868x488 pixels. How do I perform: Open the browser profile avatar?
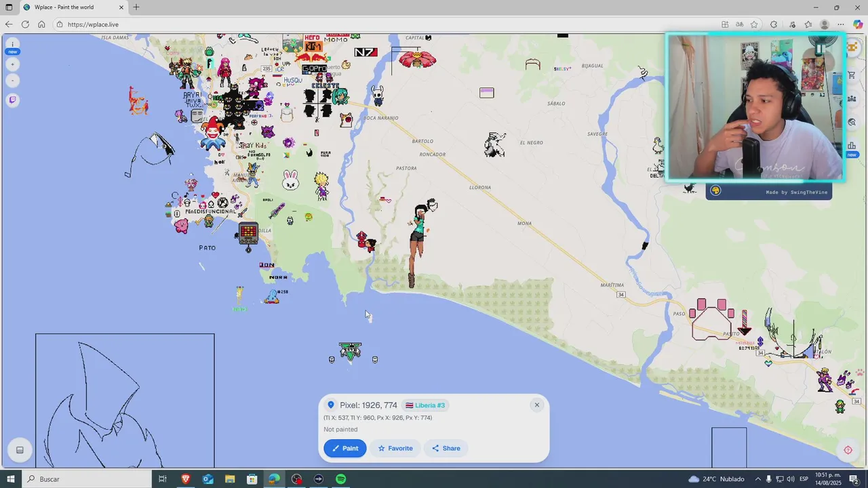pyautogui.click(x=824, y=24)
